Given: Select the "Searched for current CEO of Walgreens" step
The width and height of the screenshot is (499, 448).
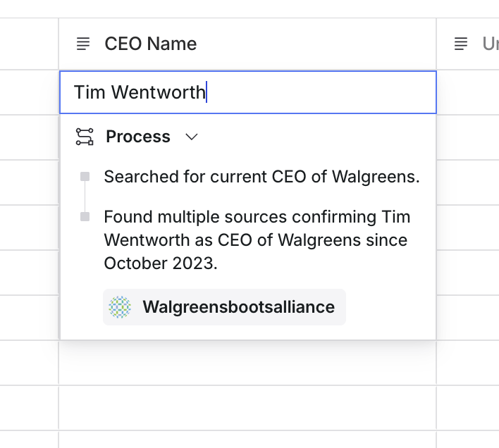Looking at the screenshot, I should coord(261,177).
